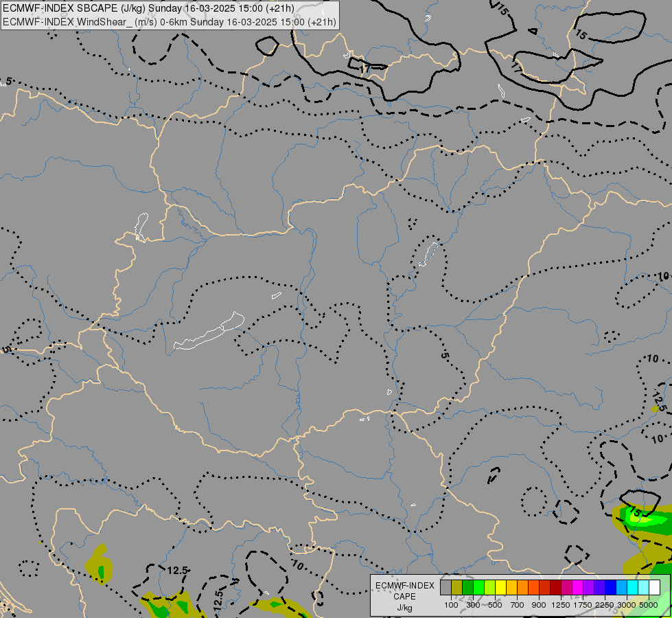672x618 pixels.
Task: Click the 100 legend value
Action: click(451, 605)
